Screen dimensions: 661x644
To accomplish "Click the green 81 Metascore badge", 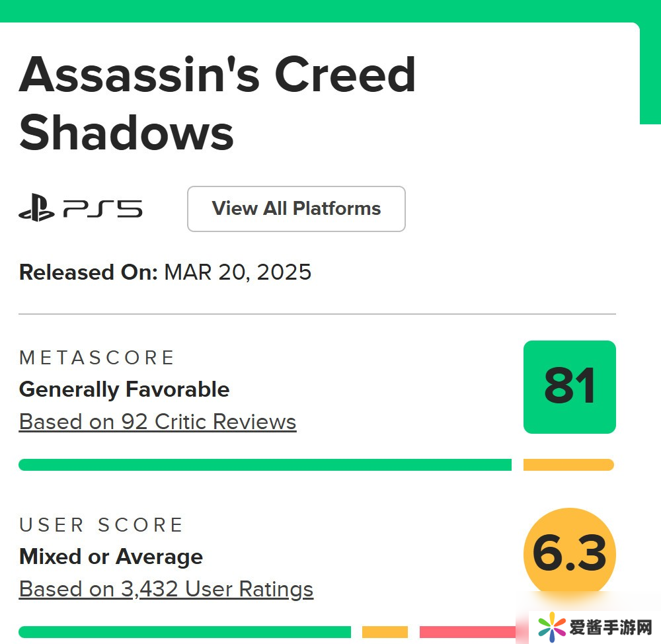I will pyautogui.click(x=569, y=387).
